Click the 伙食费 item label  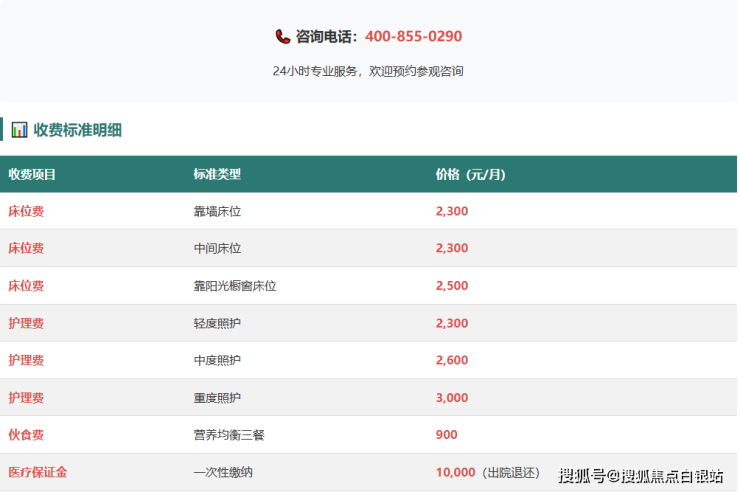pos(26,435)
